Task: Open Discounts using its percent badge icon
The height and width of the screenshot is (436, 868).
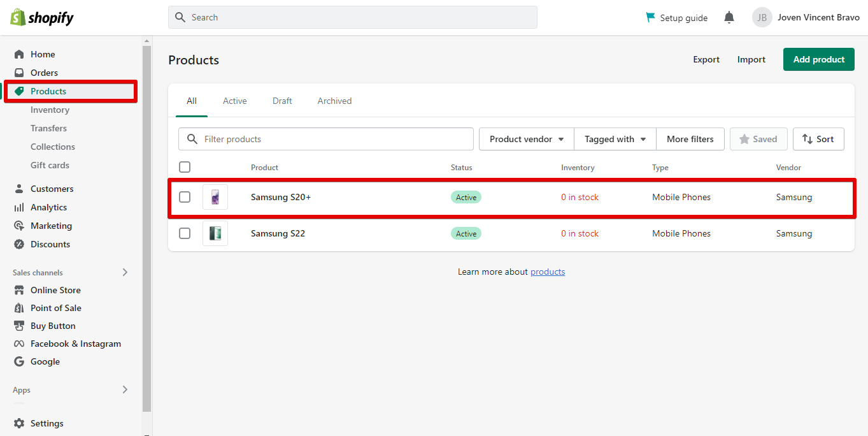Action: point(19,244)
